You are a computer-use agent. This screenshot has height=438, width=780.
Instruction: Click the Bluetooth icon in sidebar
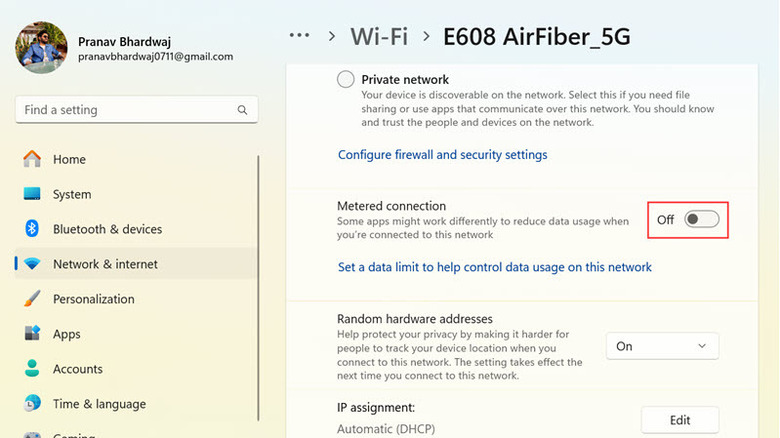[32, 229]
